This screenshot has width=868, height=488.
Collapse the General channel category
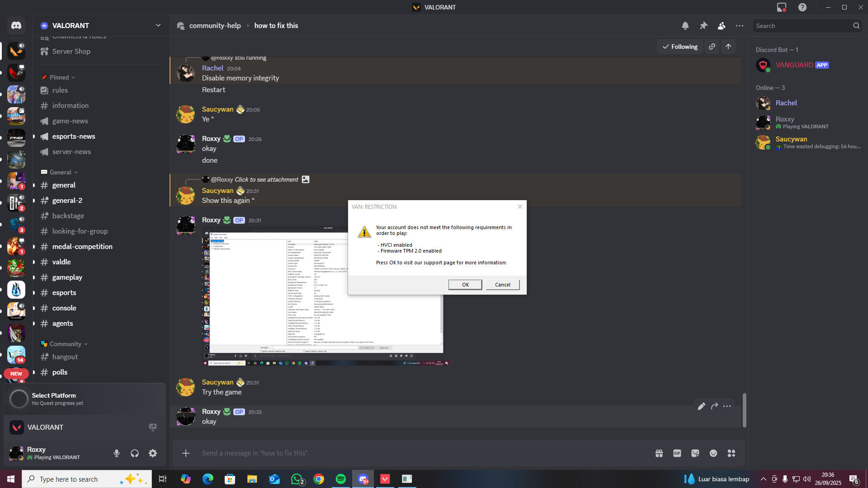[x=61, y=172]
